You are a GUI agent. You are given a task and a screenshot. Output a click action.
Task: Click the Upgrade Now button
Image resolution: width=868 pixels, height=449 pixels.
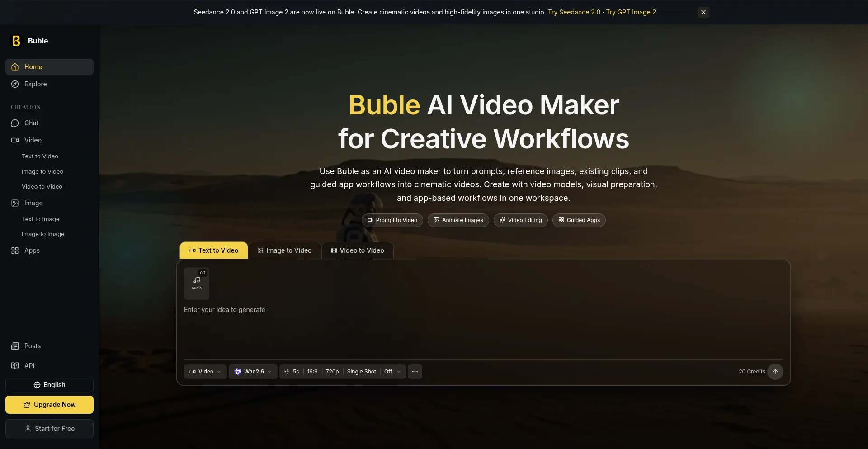(x=49, y=405)
